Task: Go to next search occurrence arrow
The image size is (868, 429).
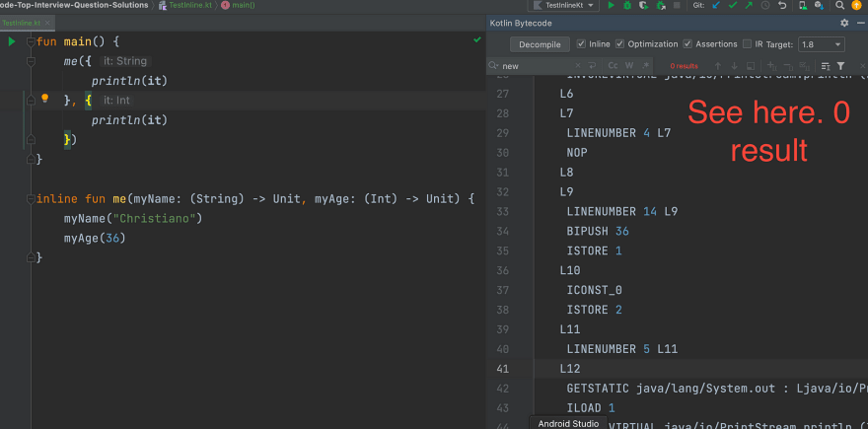Action: coord(734,66)
